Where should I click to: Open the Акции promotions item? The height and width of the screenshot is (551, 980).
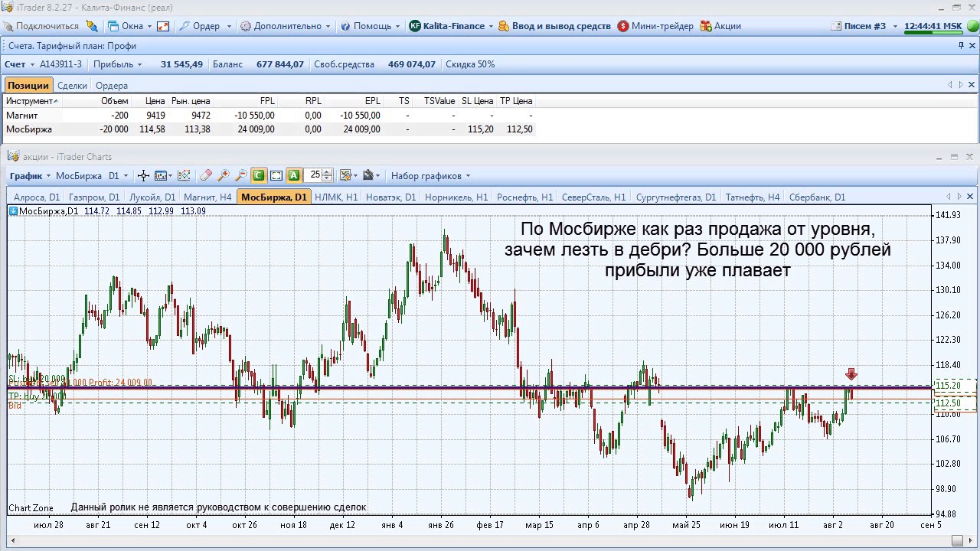tap(720, 26)
